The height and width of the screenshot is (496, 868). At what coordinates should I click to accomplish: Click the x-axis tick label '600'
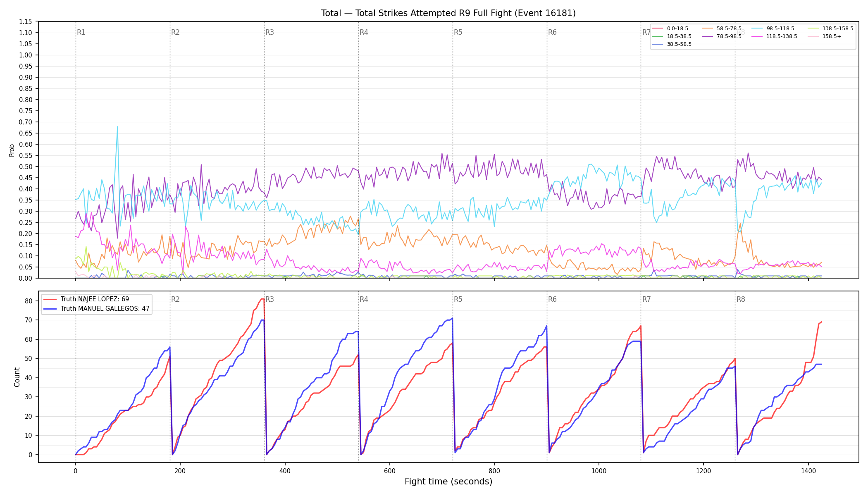coord(390,471)
